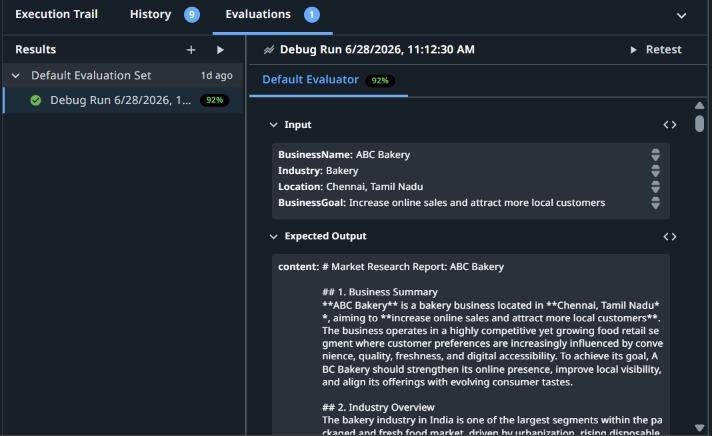Run evaluations with the Results play icon

[x=220, y=50]
